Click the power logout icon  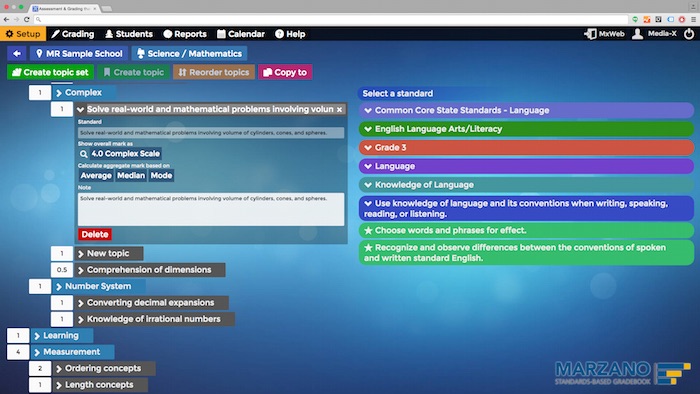point(689,34)
